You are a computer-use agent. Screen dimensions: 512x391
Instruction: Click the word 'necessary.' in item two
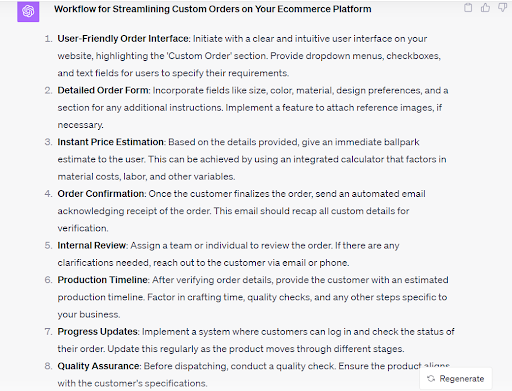tap(80, 125)
